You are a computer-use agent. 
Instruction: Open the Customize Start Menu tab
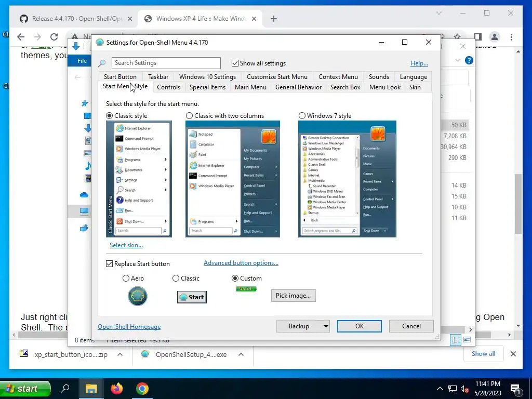coord(277,77)
